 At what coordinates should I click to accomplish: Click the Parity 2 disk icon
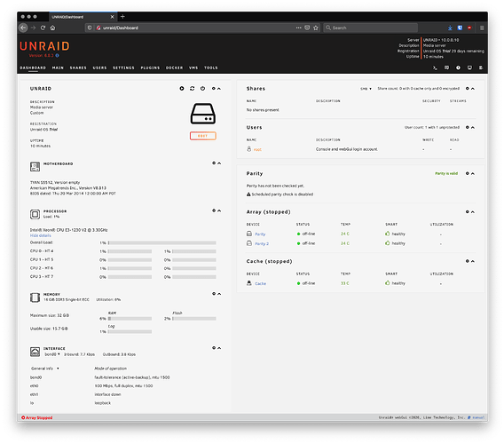(x=249, y=243)
